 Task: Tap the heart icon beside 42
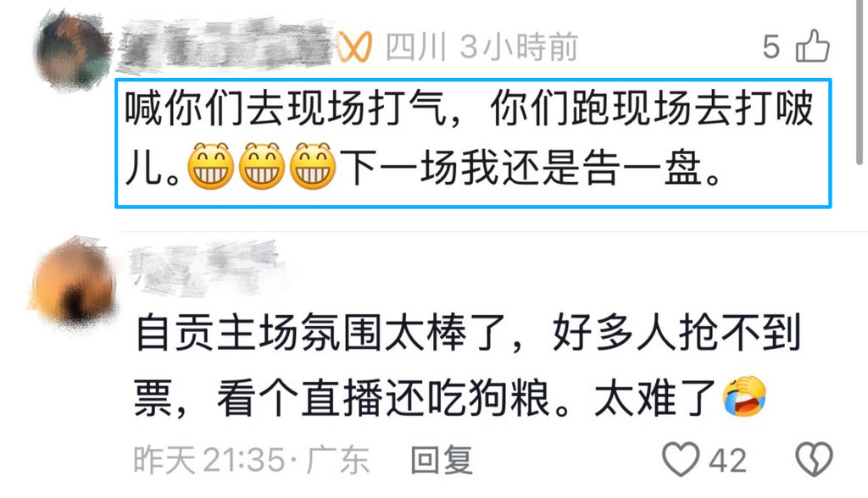point(681,459)
